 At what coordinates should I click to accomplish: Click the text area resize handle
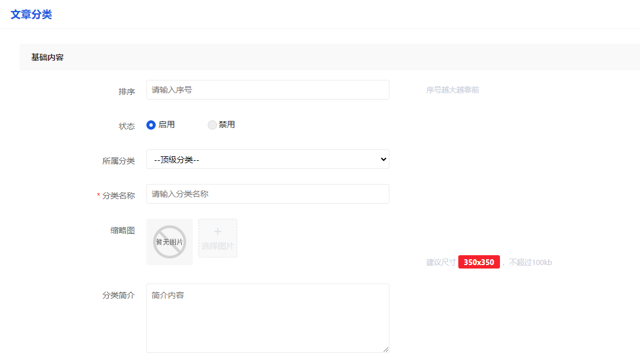tap(385, 349)
